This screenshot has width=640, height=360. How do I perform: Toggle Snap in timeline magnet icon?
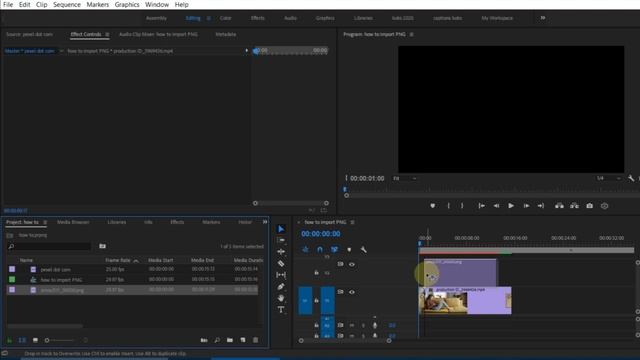point(320,249)
